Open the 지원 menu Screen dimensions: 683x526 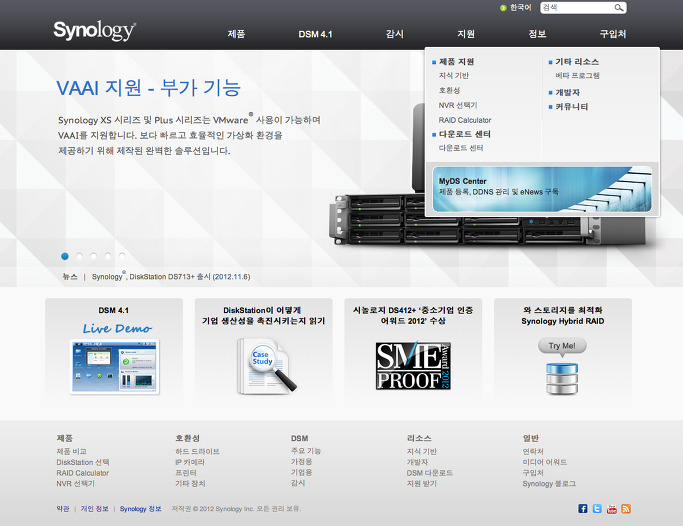[x=466, y=34]
